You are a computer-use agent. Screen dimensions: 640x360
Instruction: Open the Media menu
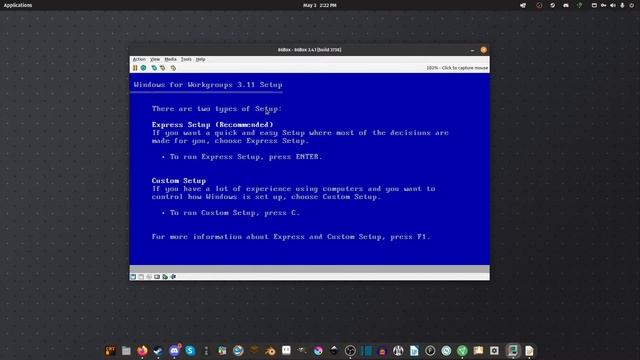tap(170, 59)
